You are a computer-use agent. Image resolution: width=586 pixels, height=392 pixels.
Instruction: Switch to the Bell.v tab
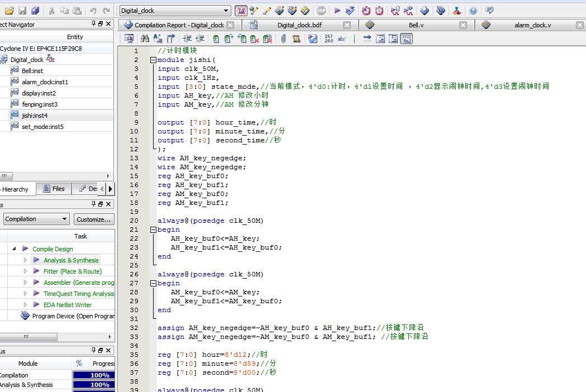[x=416, y=25]
